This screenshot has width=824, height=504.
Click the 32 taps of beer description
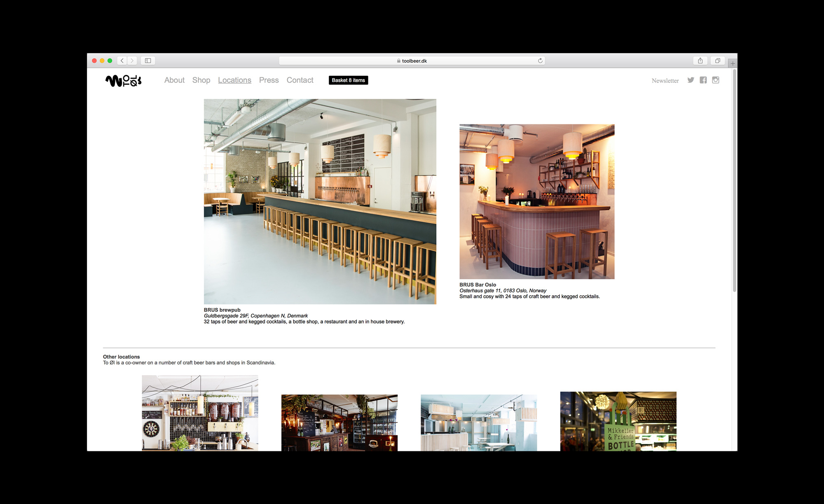click(x=304, y=322)
